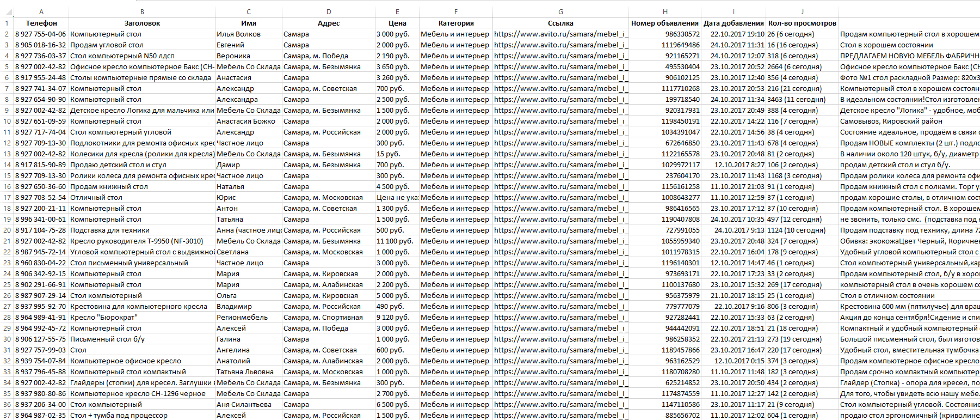Click the 'Заголовок' header cell
This screenshot has height=420, width=980.
[142, 23]
